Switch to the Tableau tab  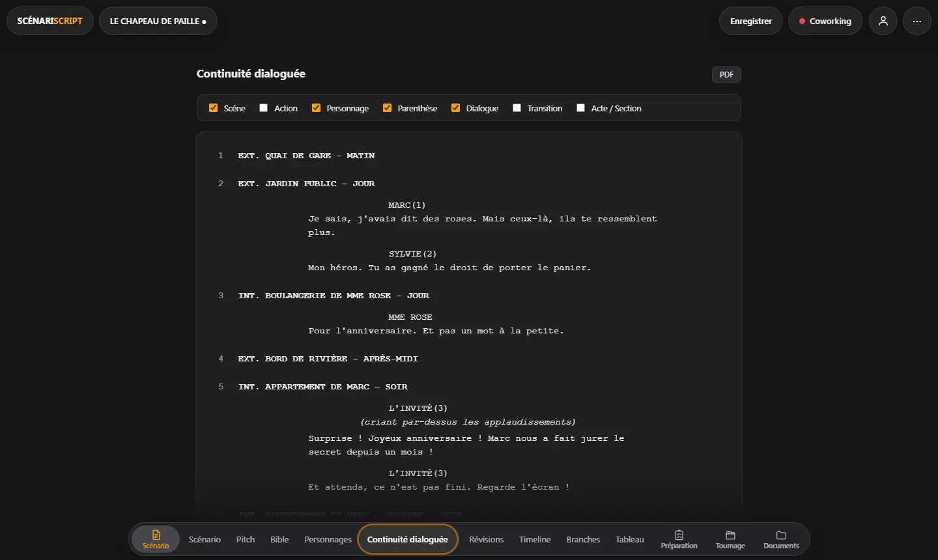[630, 539]
